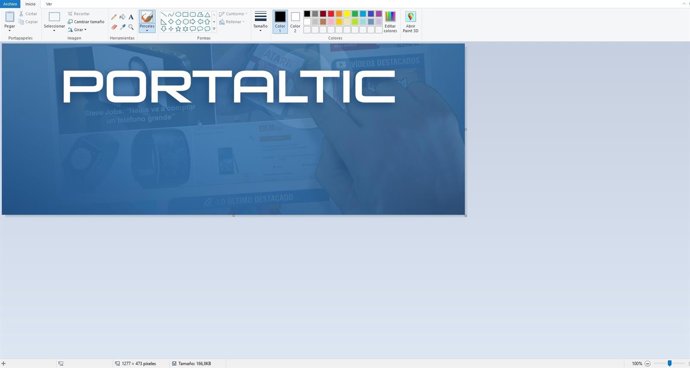Choose the five-point star shape
690x368 pixels.
click(178, 29)
